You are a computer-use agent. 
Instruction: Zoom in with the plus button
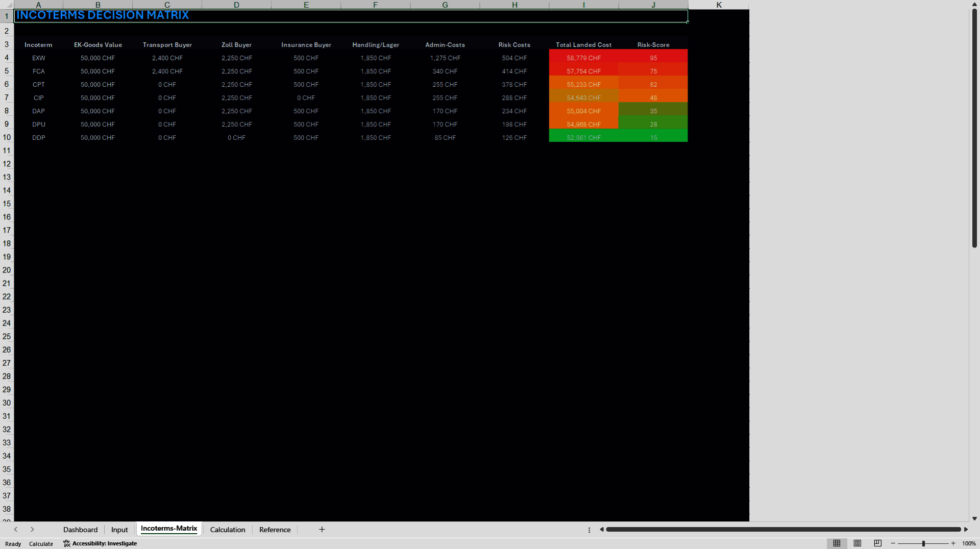coord(953,543)
